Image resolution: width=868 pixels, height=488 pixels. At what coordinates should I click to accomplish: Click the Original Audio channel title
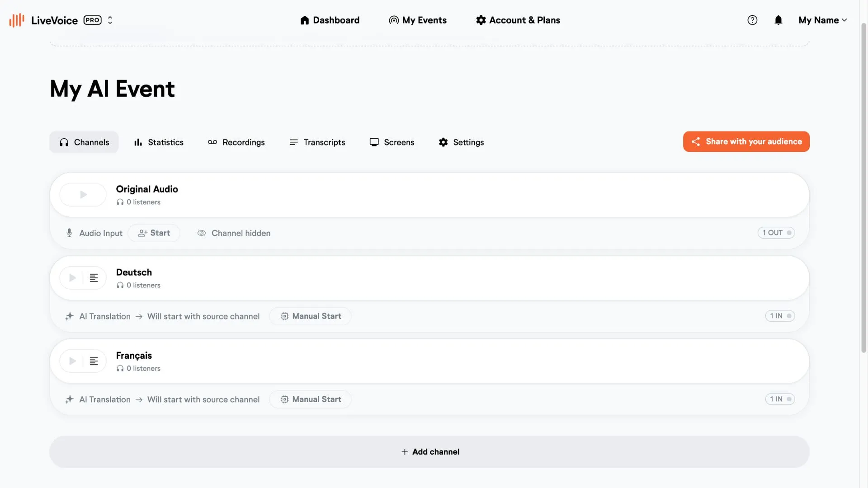pyautogui.click(x=147, y=189)
